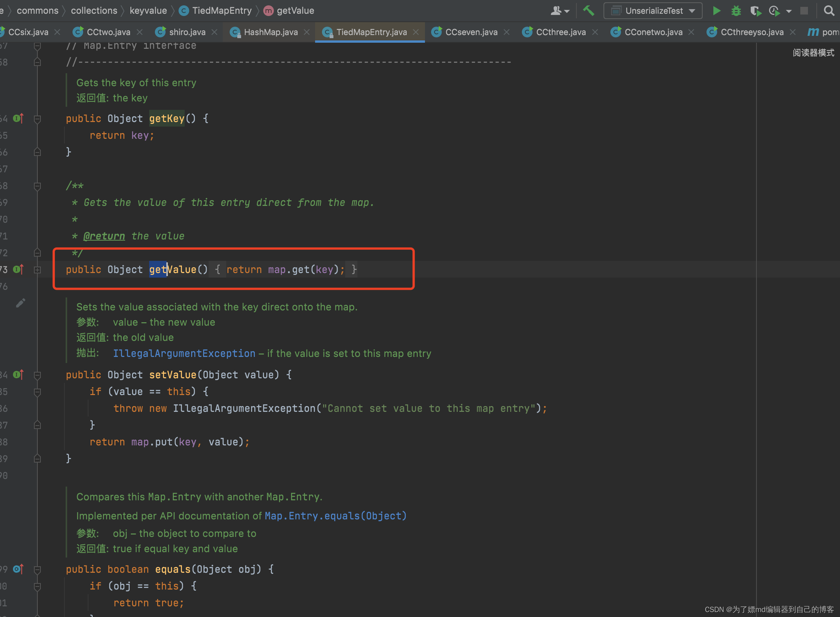Click the pencil toggle rendered doc icon
Screen dimensions: 840x617
tap(21, 303)
